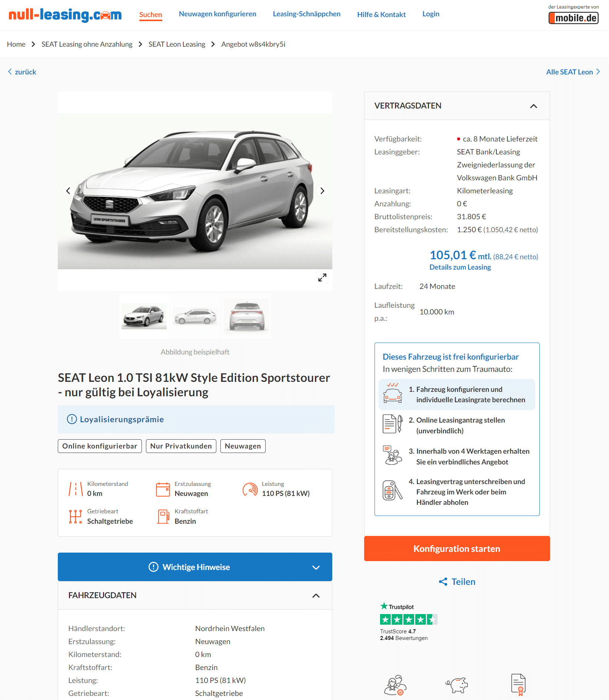This screenshot has width=609, height=700.
Task: Open Details zum Leasing link
Action: [460, 267]
